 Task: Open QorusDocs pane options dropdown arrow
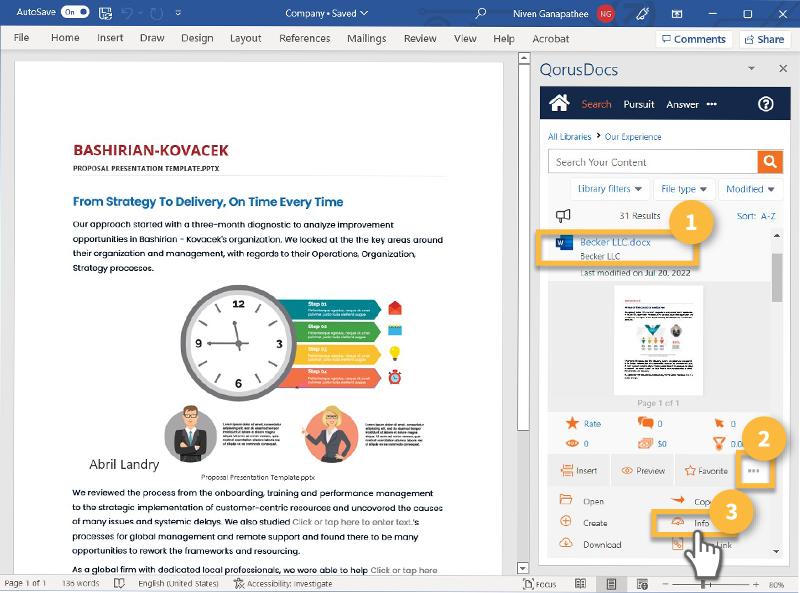click(x=751, y=68)
